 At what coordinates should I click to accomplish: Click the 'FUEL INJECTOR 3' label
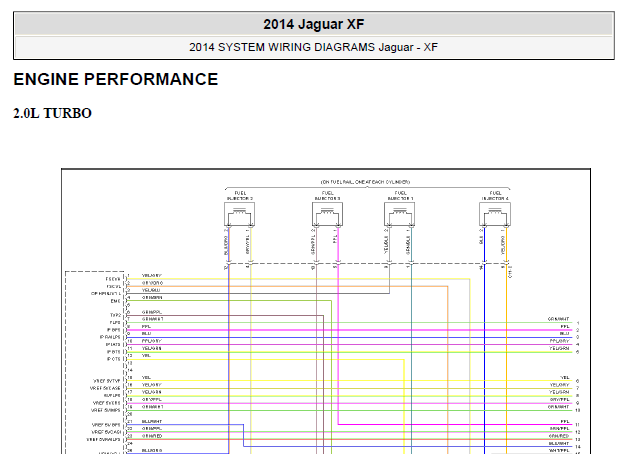328,196
